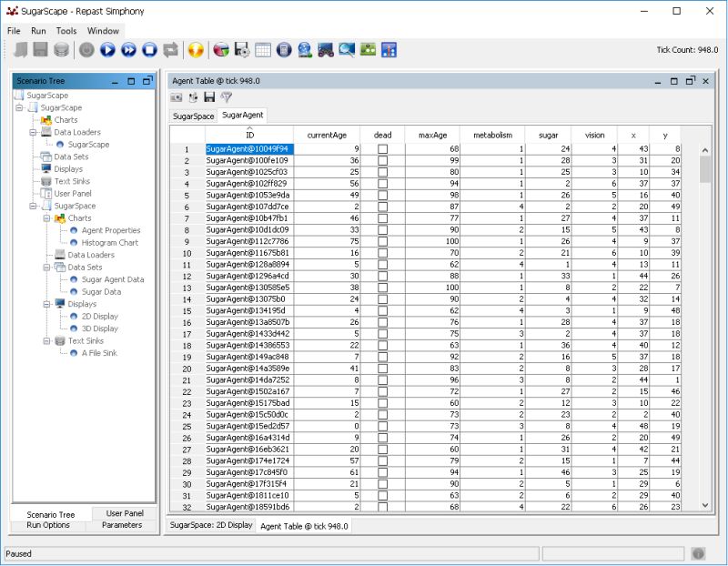The width and height of the screenshot is (728, 566).
Task: Collapse the Data Sets node under SugarSpace
Action: point(47,268)
